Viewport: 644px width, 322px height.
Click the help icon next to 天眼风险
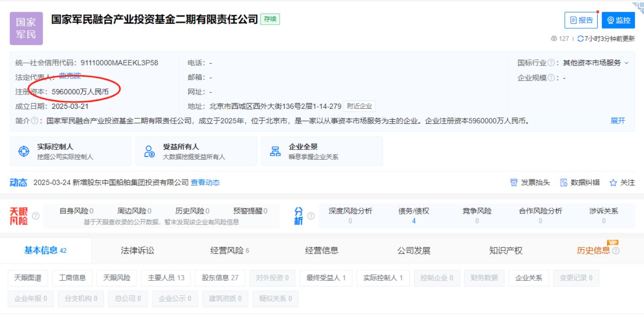point(36,216)
